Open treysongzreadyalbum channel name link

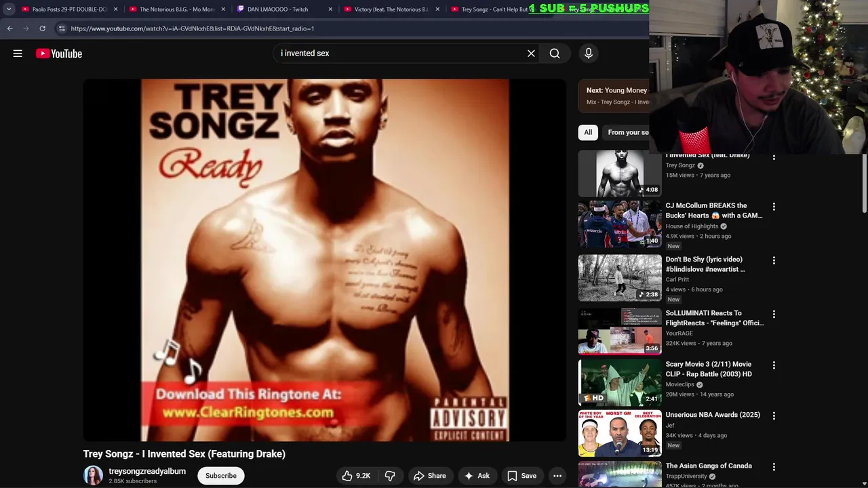click(147, 471)
